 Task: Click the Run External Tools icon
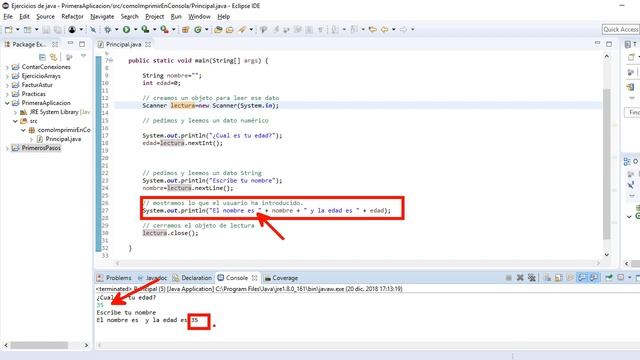[164, 29]
